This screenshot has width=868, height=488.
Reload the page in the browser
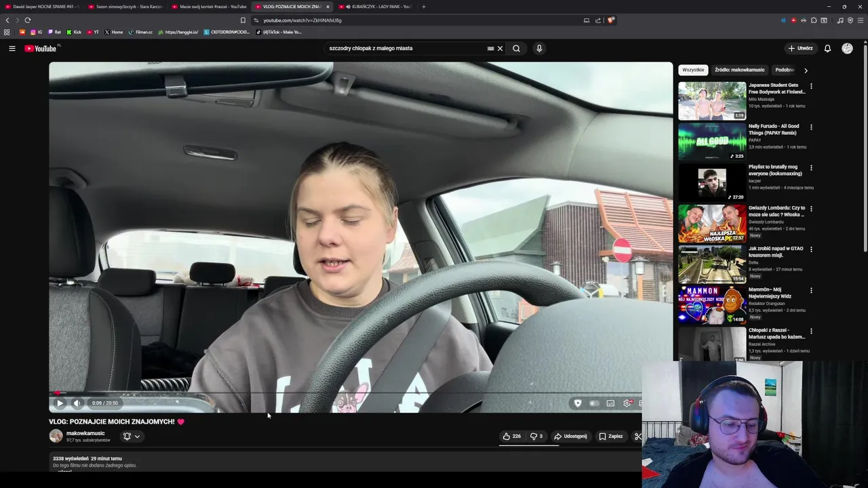coord(28,20)
